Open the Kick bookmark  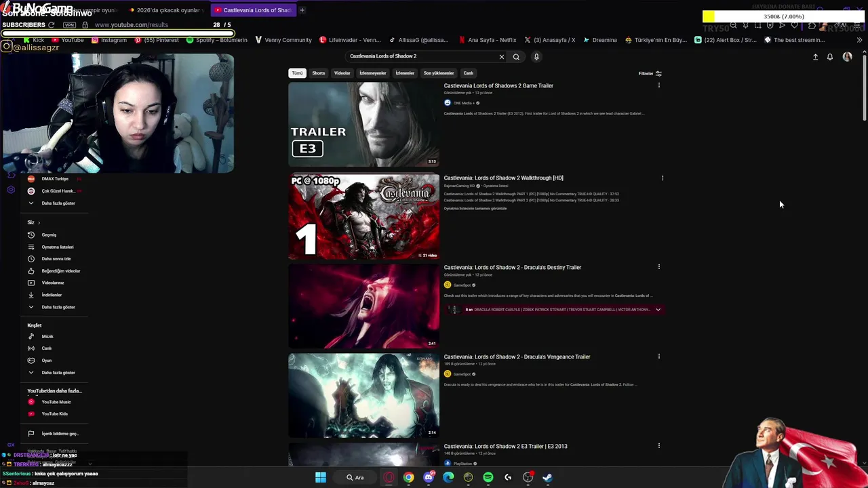coord(33,40)
